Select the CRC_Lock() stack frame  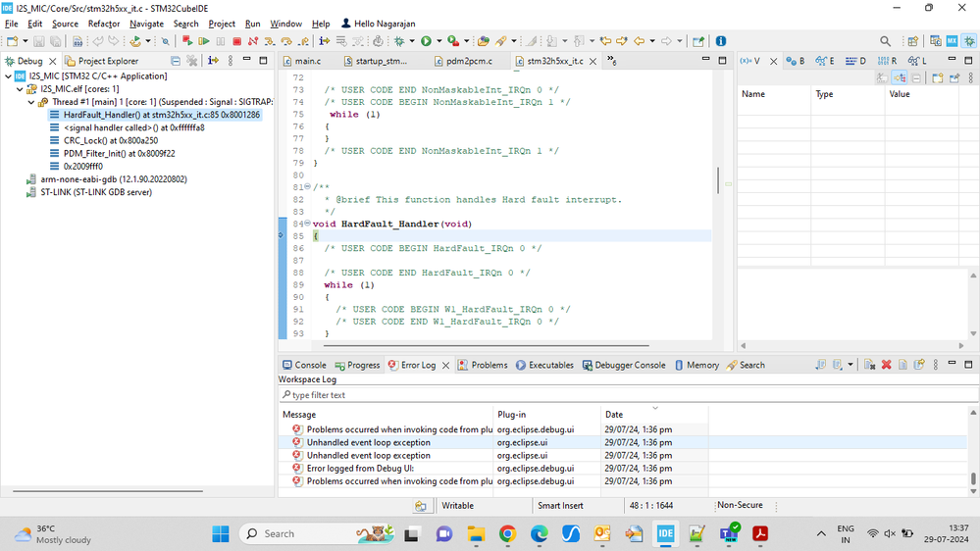[109, 141]
